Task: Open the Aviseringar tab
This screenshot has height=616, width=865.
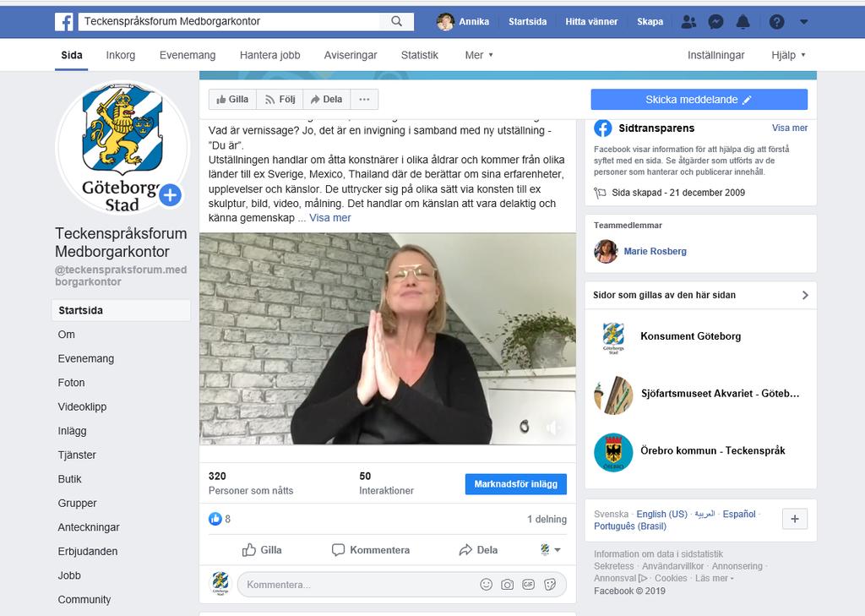Action: (x=351, y=55)
